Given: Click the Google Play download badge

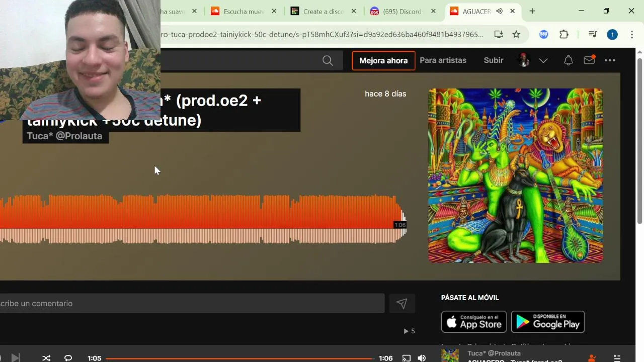Looking at the screenshot, I should [548, 322].
